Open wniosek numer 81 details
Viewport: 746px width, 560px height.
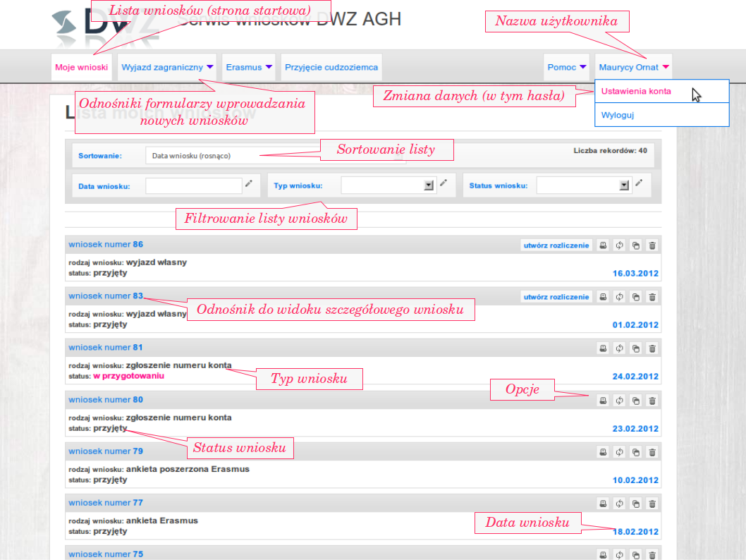coord(106,347)
